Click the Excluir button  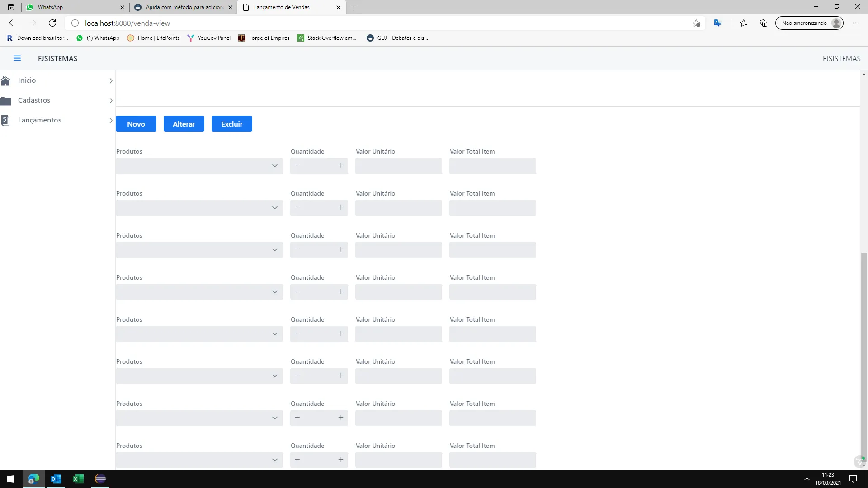pos(231,124)
